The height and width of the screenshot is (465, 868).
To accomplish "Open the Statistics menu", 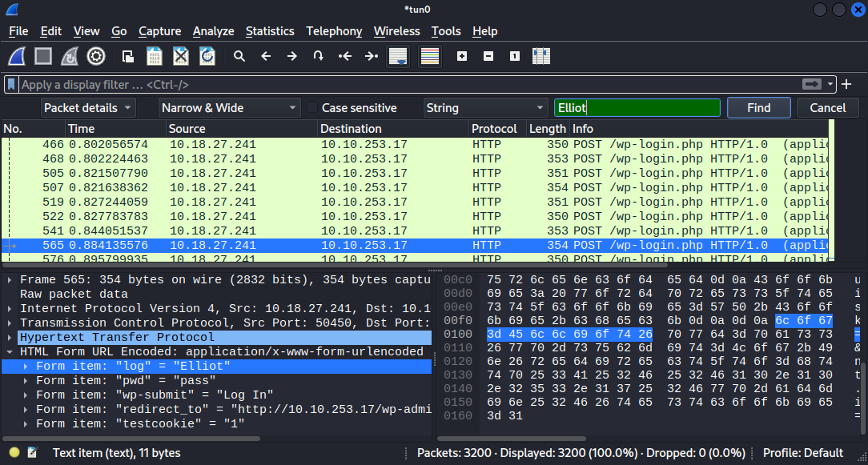I will pos(270,31).
